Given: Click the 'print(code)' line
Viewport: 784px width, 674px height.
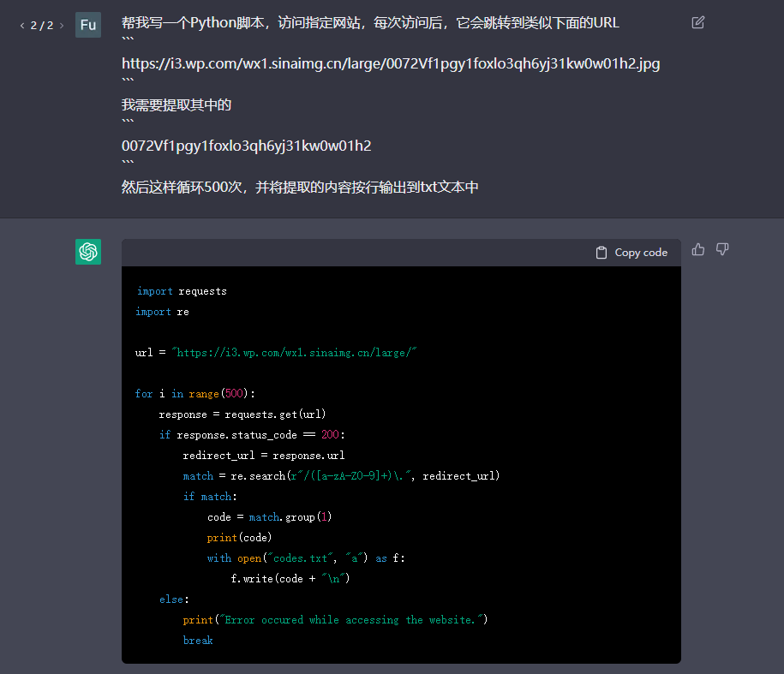Looking at the screenshot, I should (x=239, y=537).
